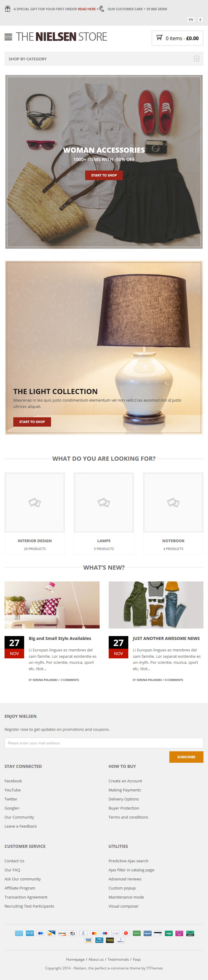208x980 pixels.
Task: Click the AMEX payment icon
Action: click(30, 933)
